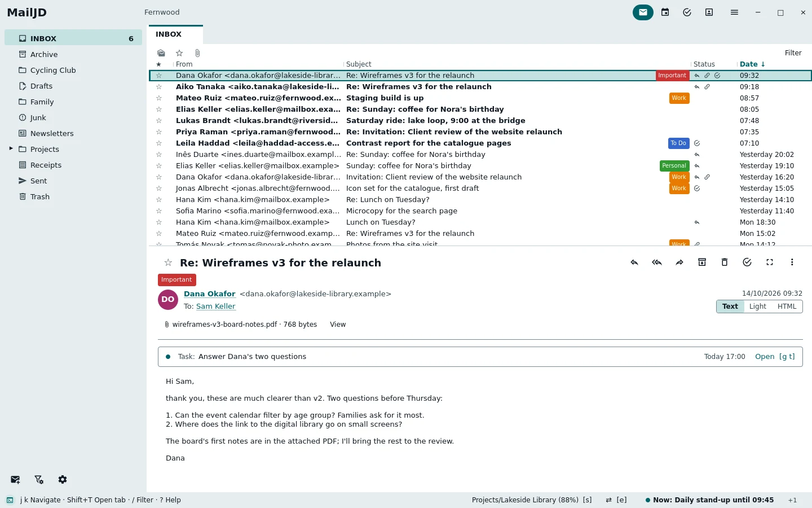Viewport: 812px width, 508px height.
Task: View the wireframes-v3-board-notes.pdf attachment
Action: [x=338, y=325]
